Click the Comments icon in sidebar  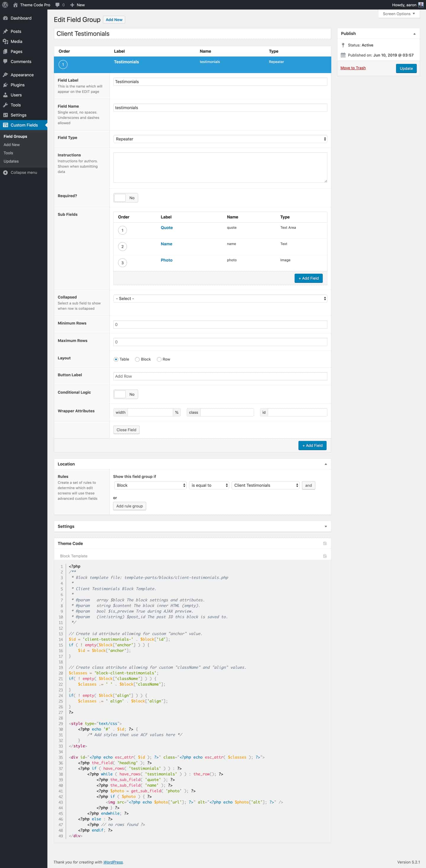tap(5, 62)
